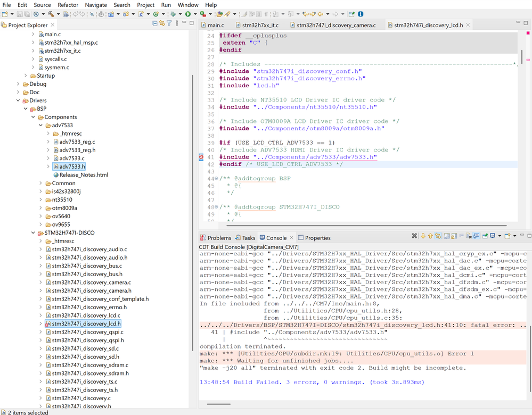This screenshot has height=415, width=532.
Task: Select Release_Notes.html in Project Explorer
Action: click(84, 175)
